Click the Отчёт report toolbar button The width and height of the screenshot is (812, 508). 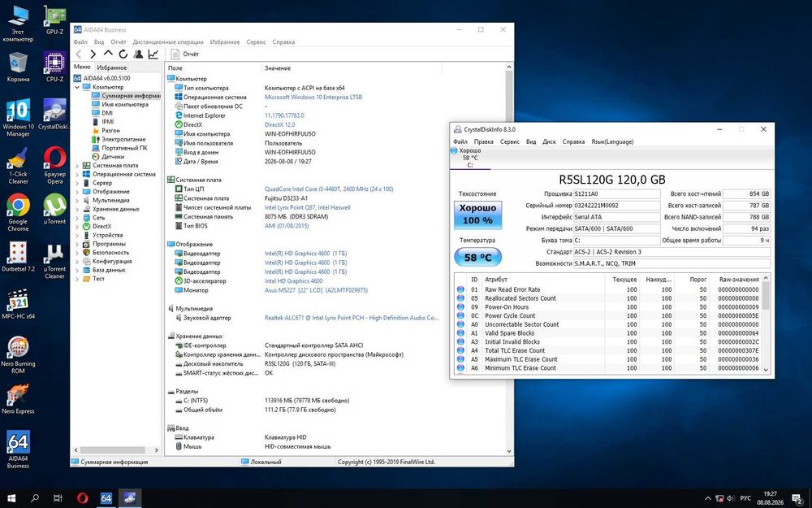click(x=185, y=54)
